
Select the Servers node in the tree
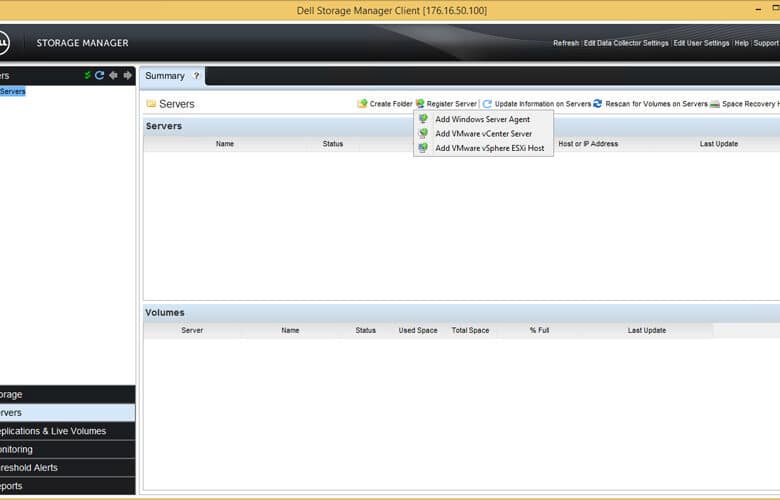coord(12,92)
